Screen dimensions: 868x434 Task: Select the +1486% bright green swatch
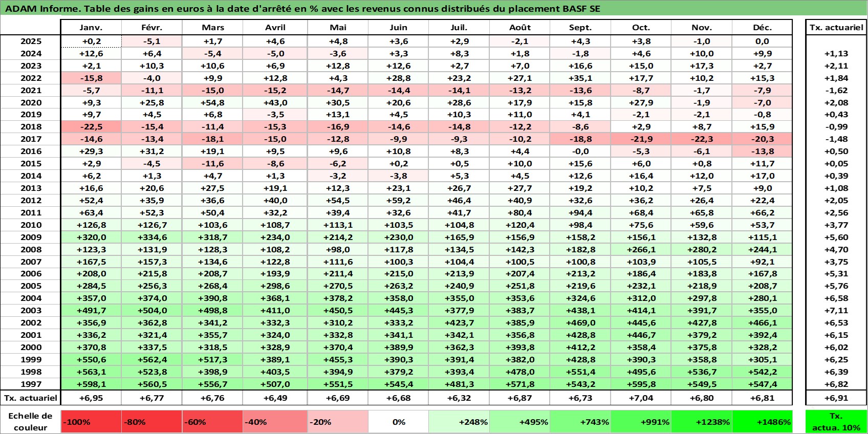click(762, 422)
